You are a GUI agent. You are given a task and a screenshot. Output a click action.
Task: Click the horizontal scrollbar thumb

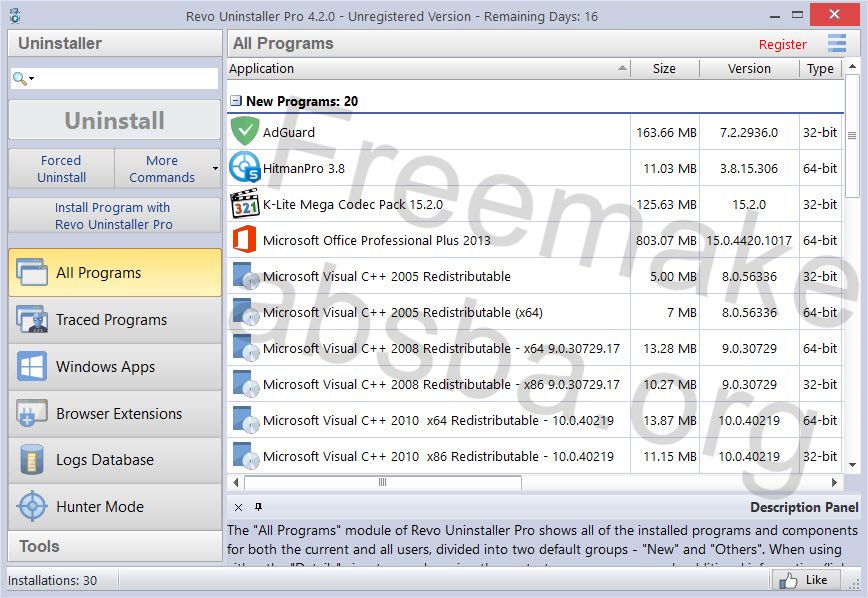coord(383,482)
